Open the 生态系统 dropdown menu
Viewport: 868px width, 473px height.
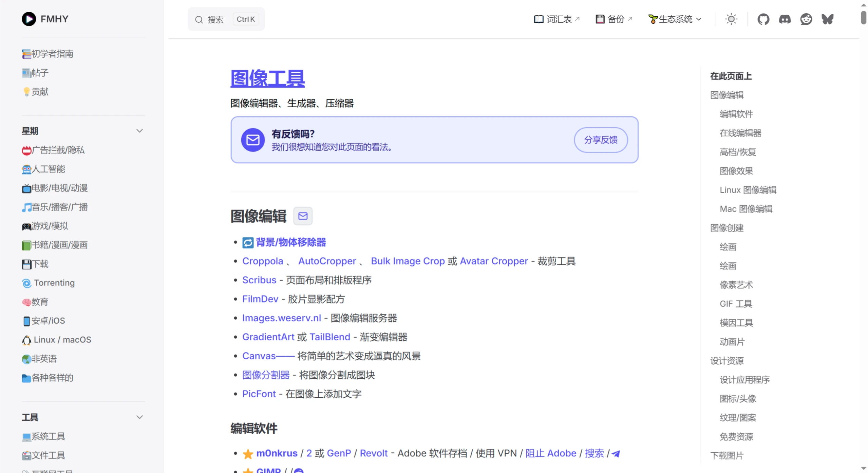[675, 19]
